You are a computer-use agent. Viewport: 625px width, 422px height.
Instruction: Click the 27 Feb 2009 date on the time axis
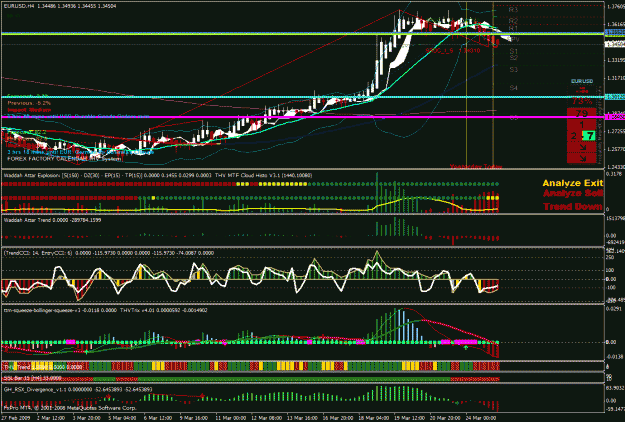tap(16, 418)
